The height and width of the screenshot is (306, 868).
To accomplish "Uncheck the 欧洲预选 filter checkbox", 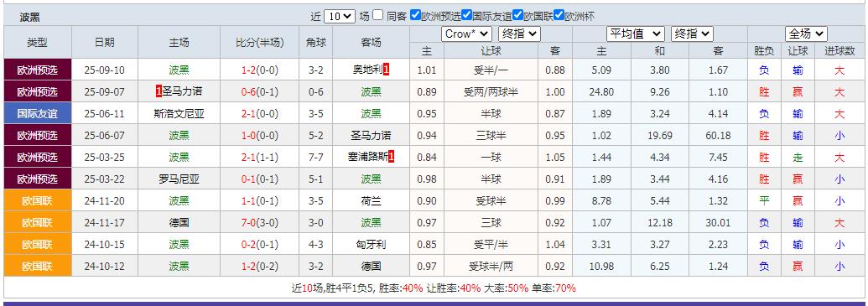I will [415, 15].
